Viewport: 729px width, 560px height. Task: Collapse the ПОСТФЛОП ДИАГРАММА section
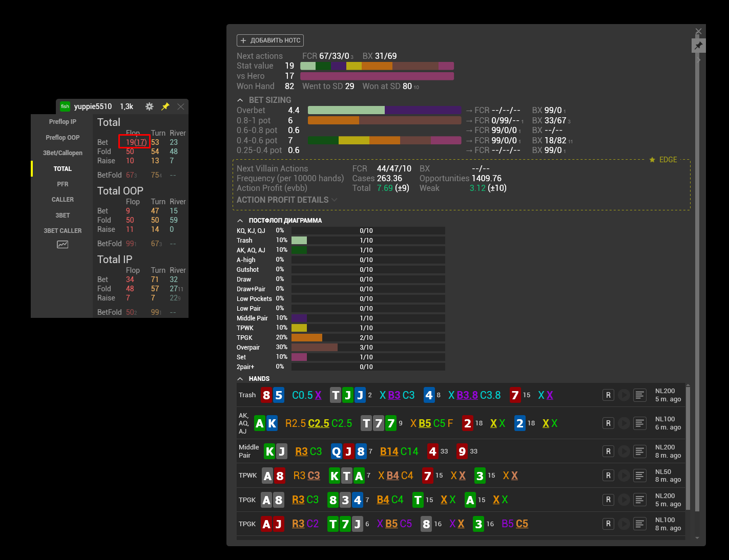click(x=240, y=221)
